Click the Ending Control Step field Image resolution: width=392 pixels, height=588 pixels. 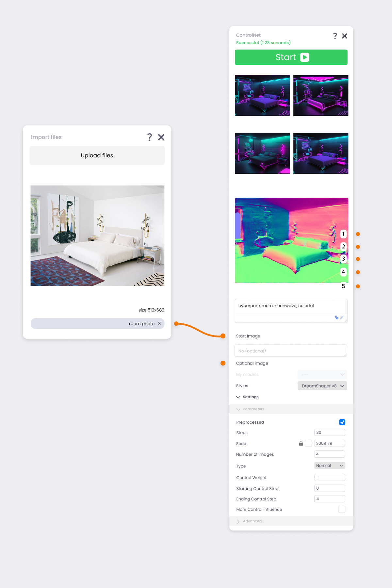pyautogui.click(x=330, y=499)
